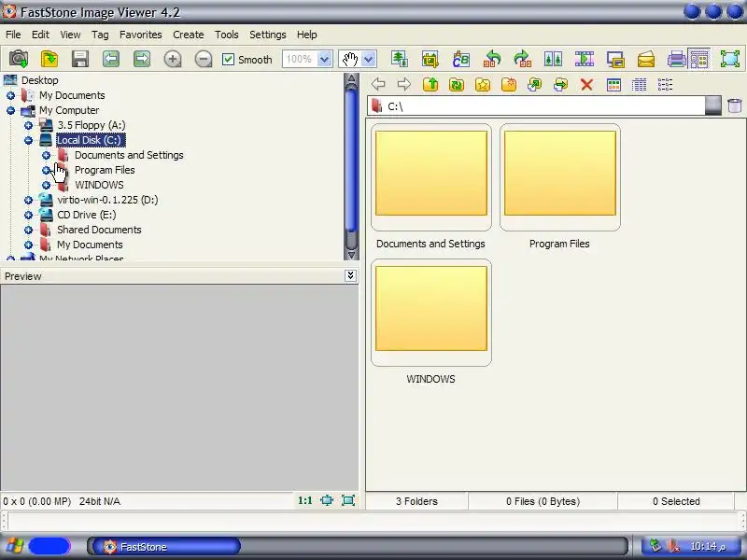
Task: Uncheck the Smooth checkbox
Action: [x=228, y=60]
